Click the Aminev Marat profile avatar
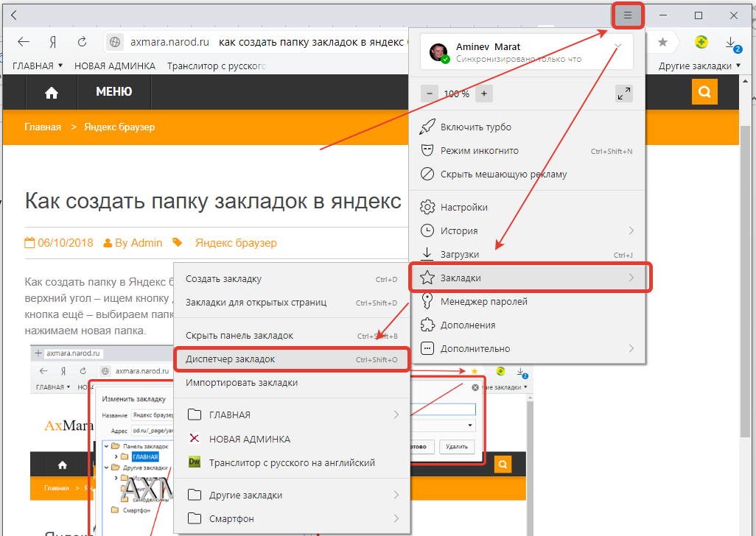Image resolution: width=756 pixels, height=536 pixels. pyautogui.click(x=438, y=52)
